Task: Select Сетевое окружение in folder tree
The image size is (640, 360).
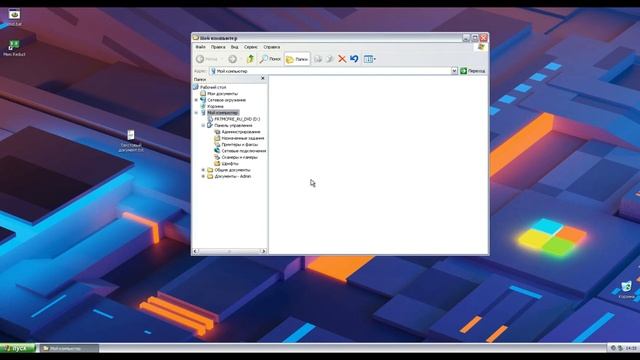Action: click(226, 100)
